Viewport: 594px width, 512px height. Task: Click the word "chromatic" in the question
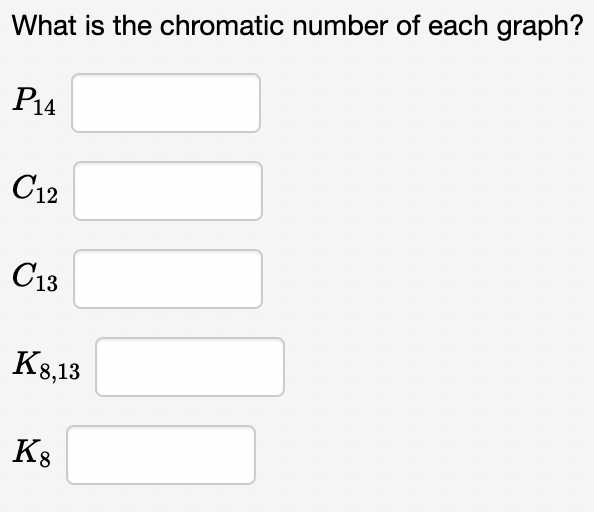pos(222,26)
